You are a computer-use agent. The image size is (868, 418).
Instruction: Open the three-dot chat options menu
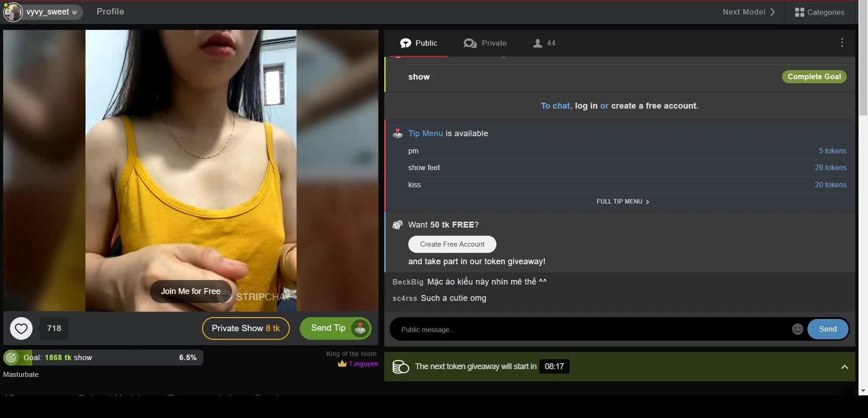[x=842, y=43]
